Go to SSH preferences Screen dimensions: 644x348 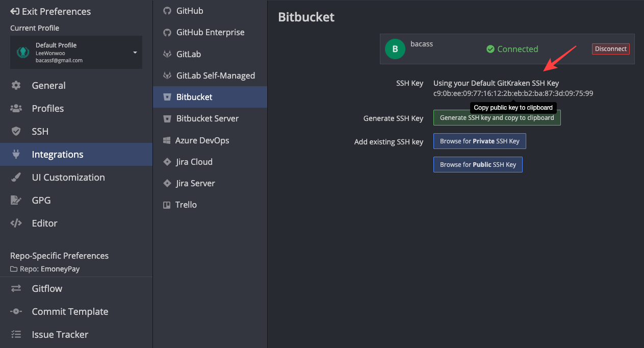tap(76, 131)
